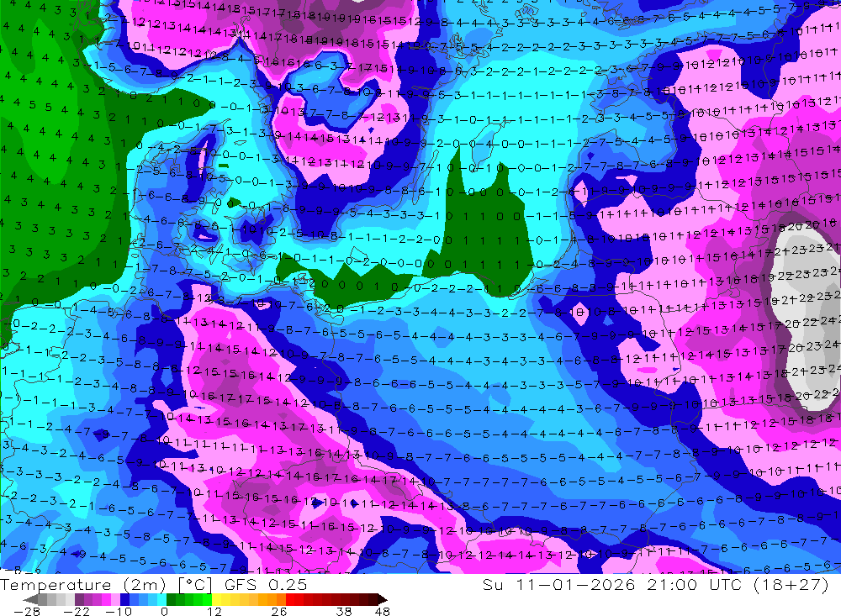This screenshot has width=841, height=616.
Task: Click the "[°C]" unit label
Action: [x=195, y=584]
